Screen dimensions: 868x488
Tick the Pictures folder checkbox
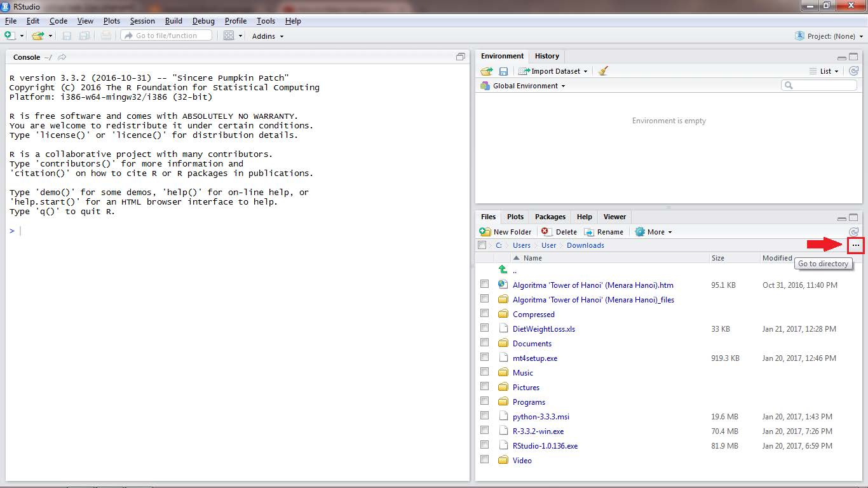tap(485, 386)
